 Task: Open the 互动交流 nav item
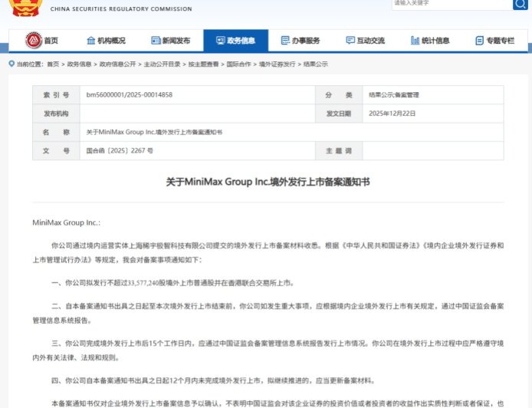tap(366, 41)
